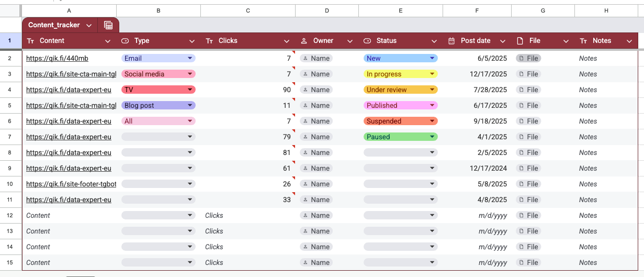Open the Clicks column header dropdown
The image size is (644, 277).
(287, 41)
